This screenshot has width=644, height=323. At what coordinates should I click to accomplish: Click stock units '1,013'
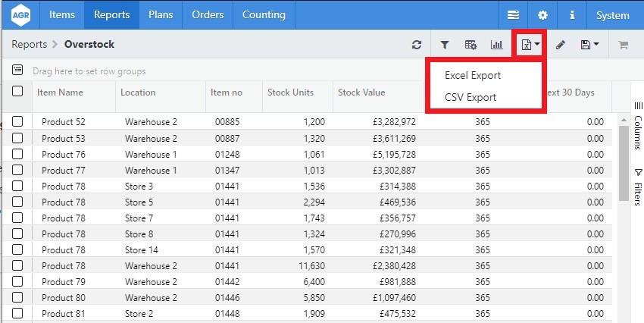point(314,170)
